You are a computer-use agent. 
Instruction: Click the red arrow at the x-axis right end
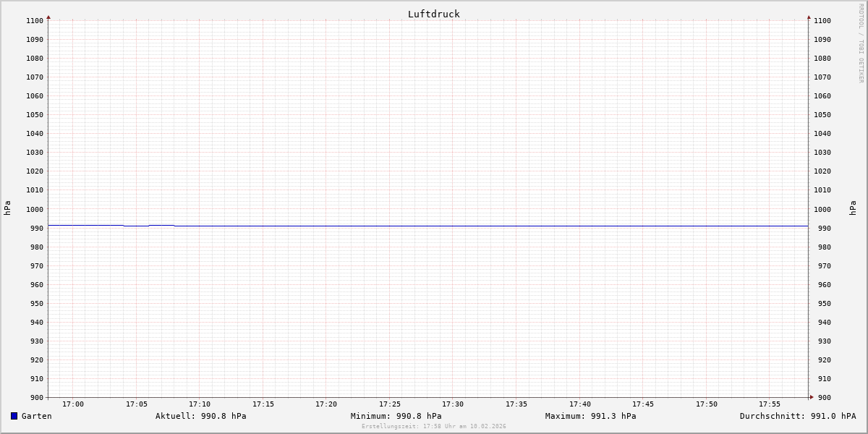coord(812,397)
